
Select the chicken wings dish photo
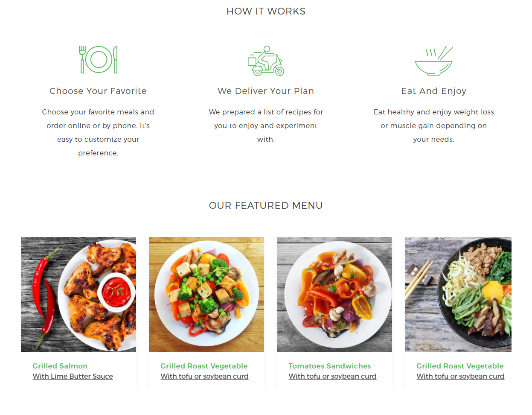coord(78,295)
